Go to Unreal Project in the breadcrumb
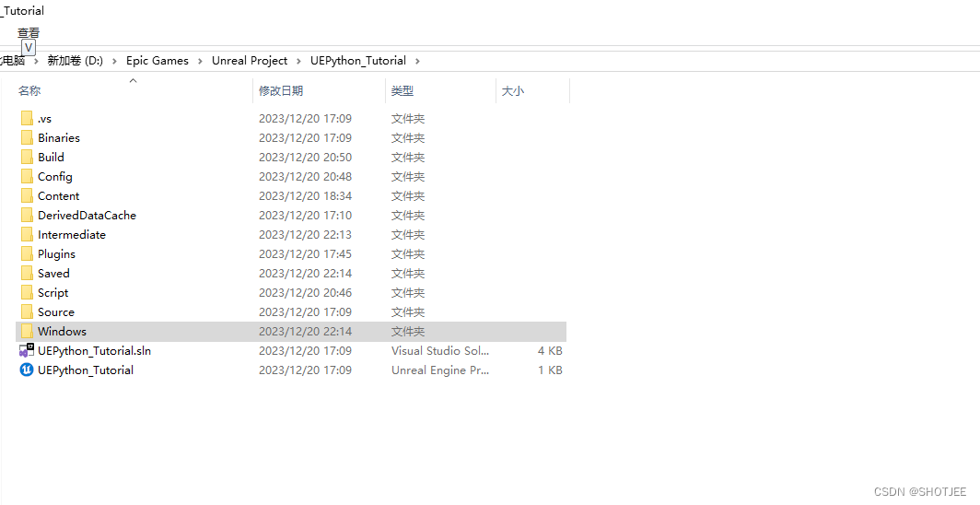The width and height of the screenshot is (980, 505). (250, 61)
